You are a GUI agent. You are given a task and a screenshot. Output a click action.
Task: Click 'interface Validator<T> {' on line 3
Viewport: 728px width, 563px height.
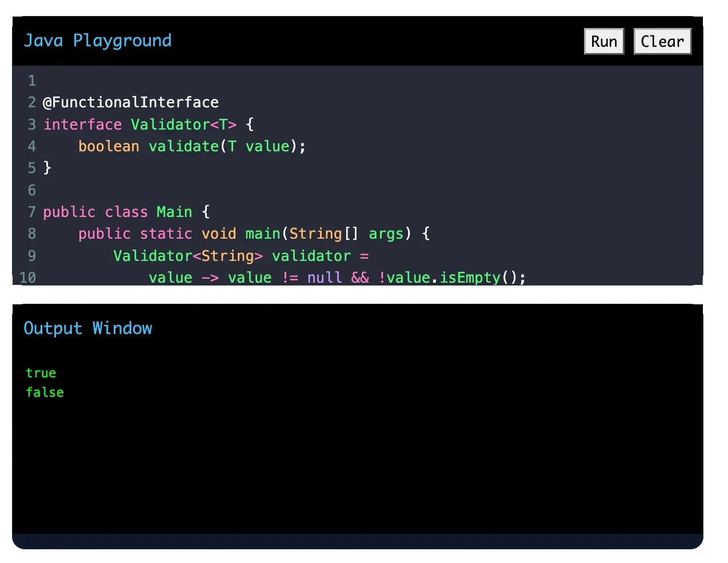point(149,124)
